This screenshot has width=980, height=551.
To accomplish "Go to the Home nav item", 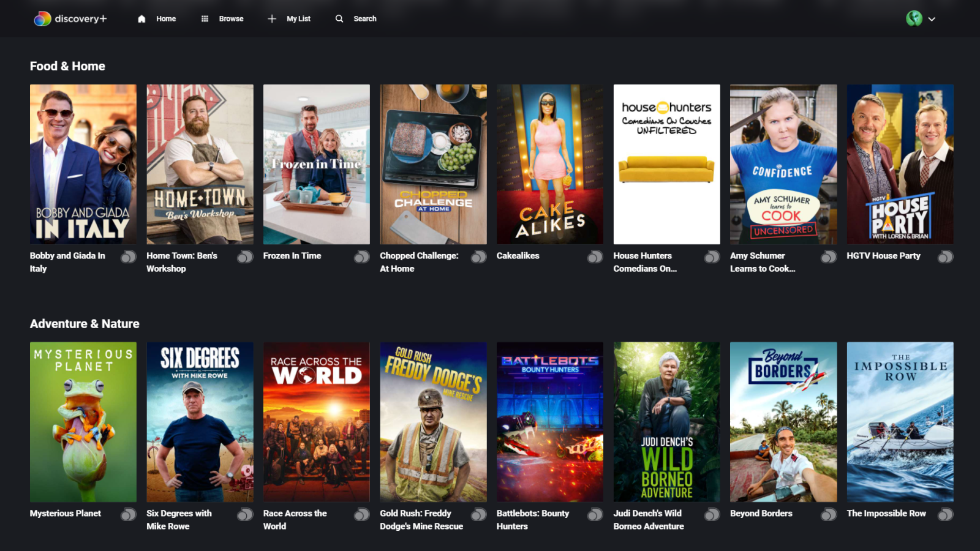I will [x=157, y=19].
